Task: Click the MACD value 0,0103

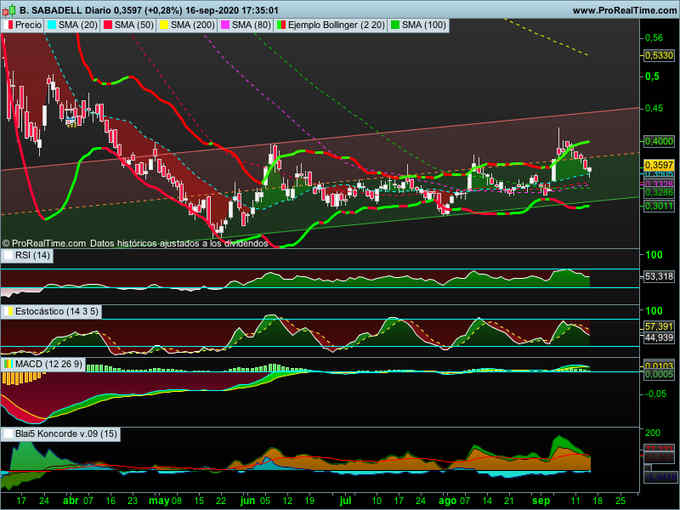Action: pyautogui.click(x=658, y=366)
